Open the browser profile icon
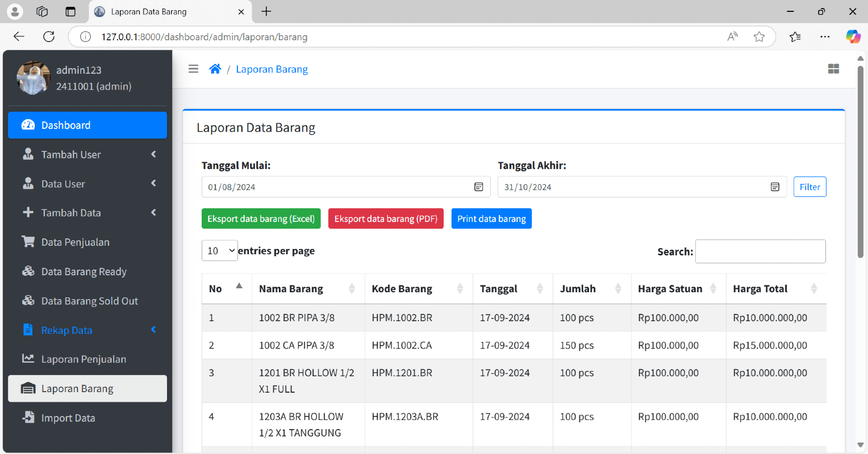Screen dimensions: 868x454 15,11
